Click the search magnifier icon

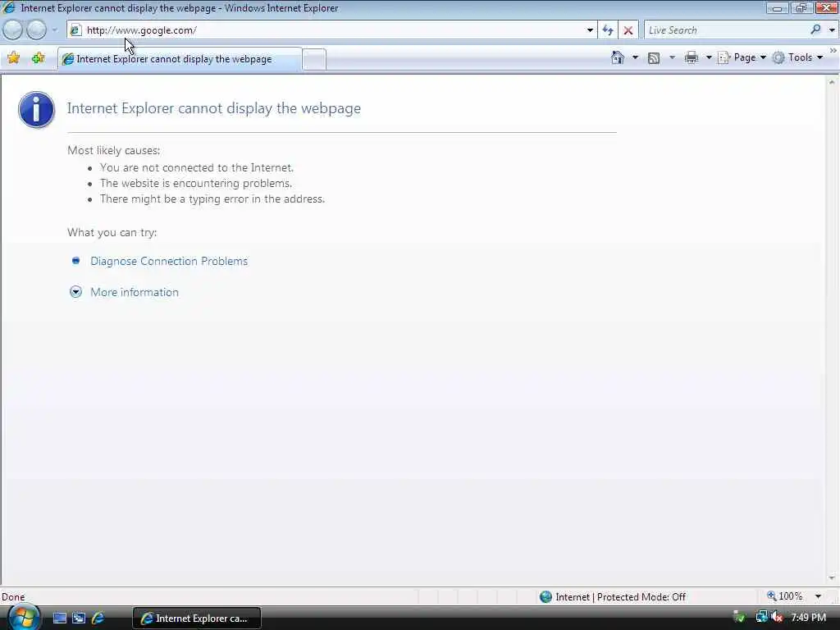click(x=816, y=30)
